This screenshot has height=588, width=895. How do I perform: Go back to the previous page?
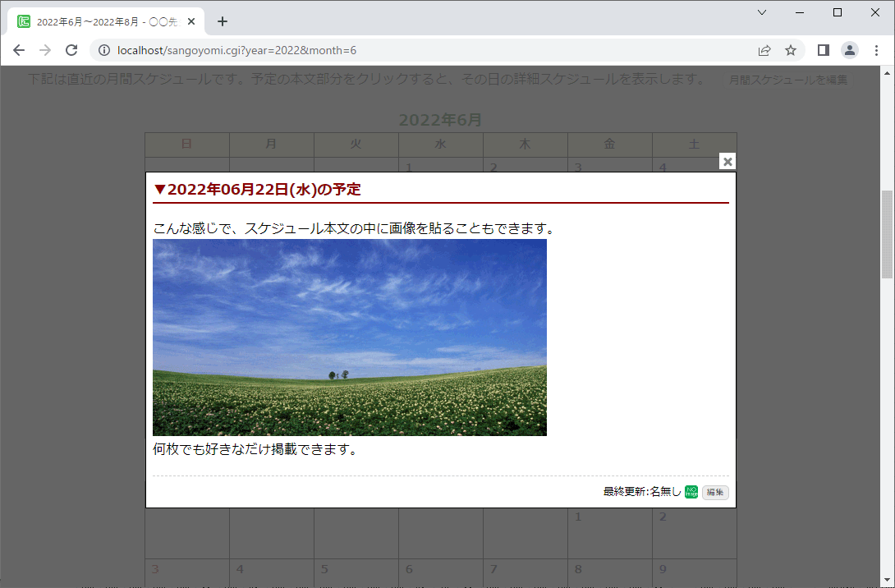[x=19, y=50]
